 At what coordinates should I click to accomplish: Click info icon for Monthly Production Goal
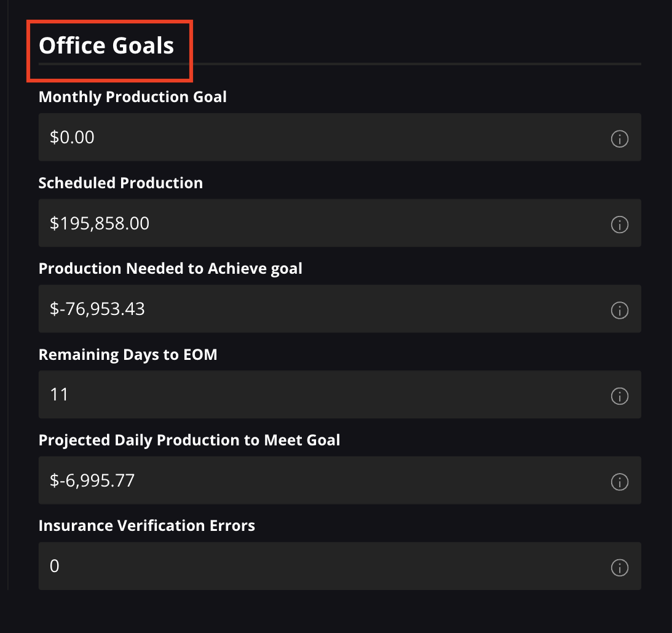point(619,139)
